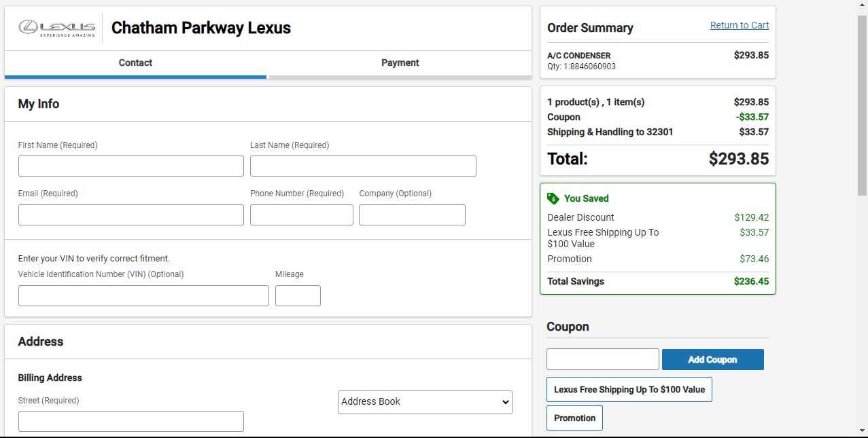868x438 pixels.
Task: Focus the Last Name field
Action: tap(363, 166)
